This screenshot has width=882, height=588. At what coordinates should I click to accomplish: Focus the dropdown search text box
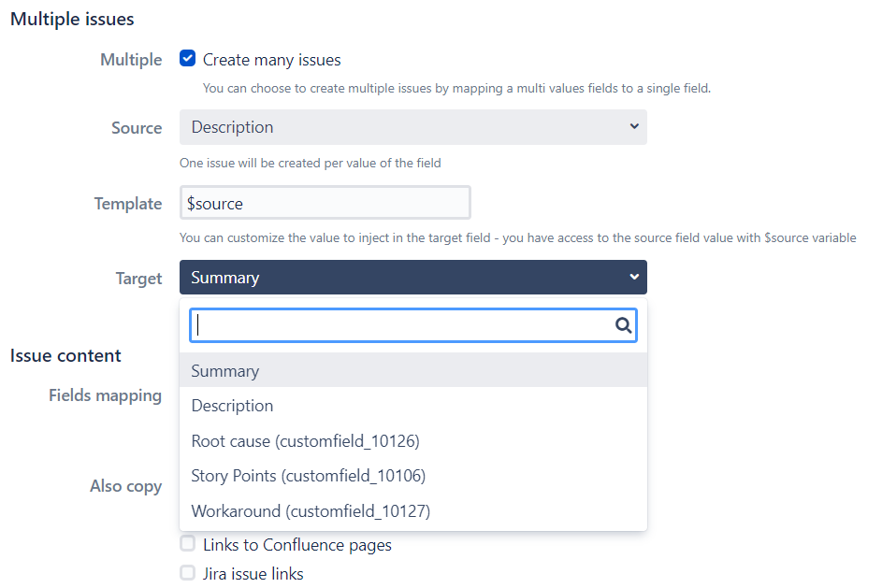click(x=402, y=325)
